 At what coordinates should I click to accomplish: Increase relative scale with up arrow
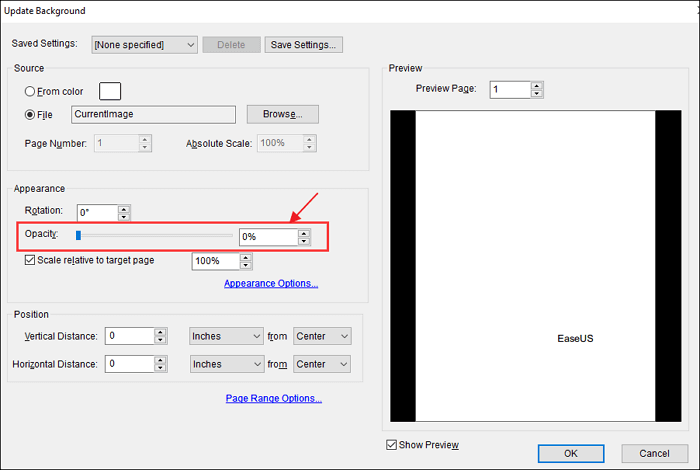point(246,257)
